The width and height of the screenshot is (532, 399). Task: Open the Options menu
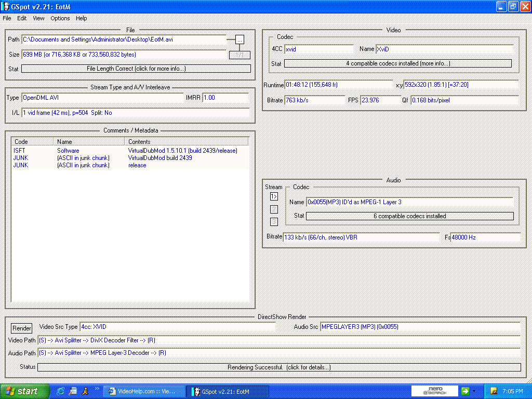point(60,18)
